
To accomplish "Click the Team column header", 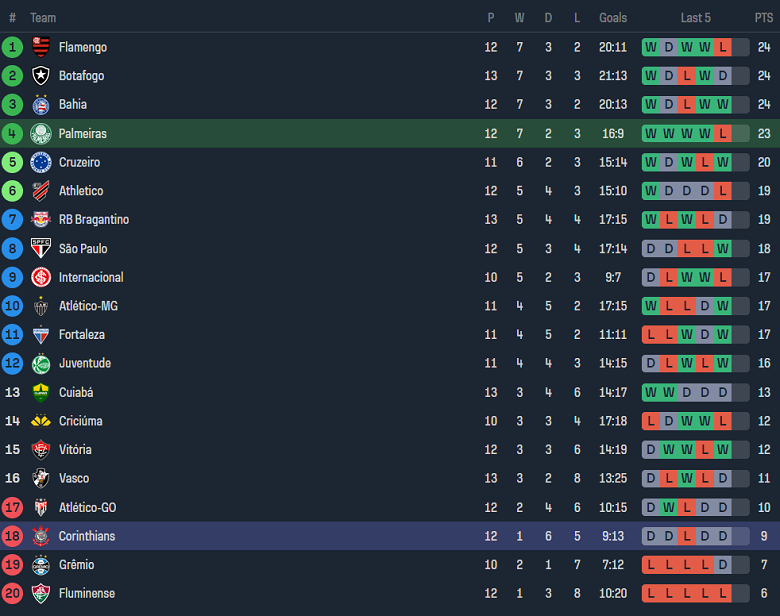I will (43, 18).
